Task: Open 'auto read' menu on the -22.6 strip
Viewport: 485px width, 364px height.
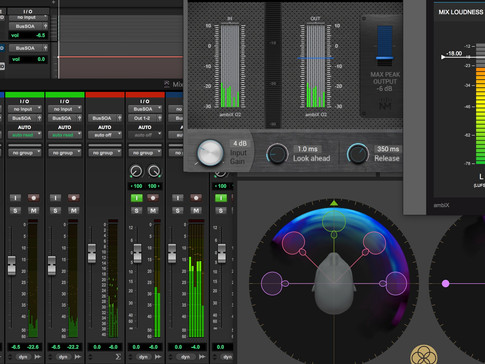Action: 25,135
